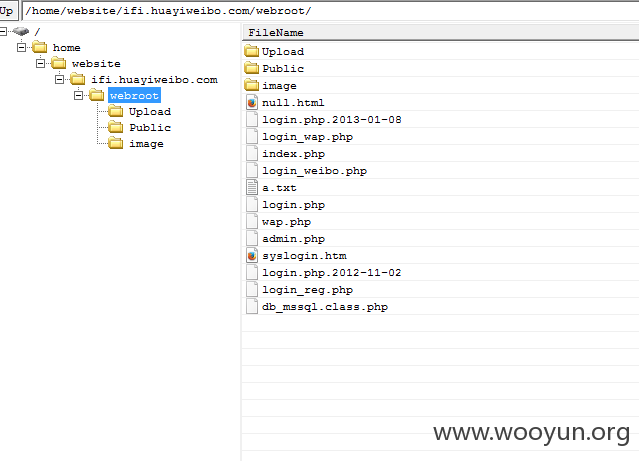Click the Up button
Image resolution: width=639 pixels, height=461 pixels.
coord(7,11)
